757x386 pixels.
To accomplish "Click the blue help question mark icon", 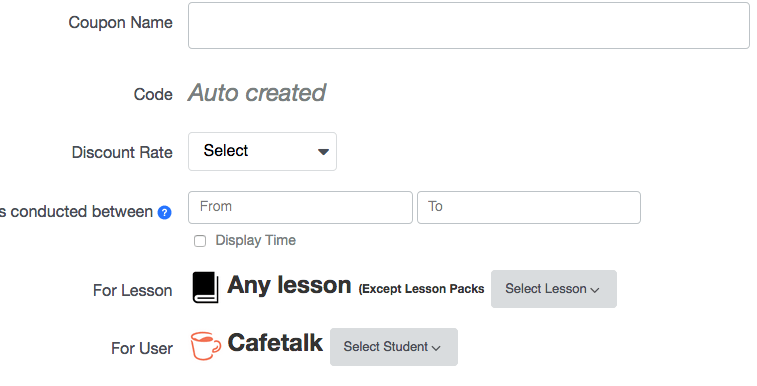I will (165, 212).
